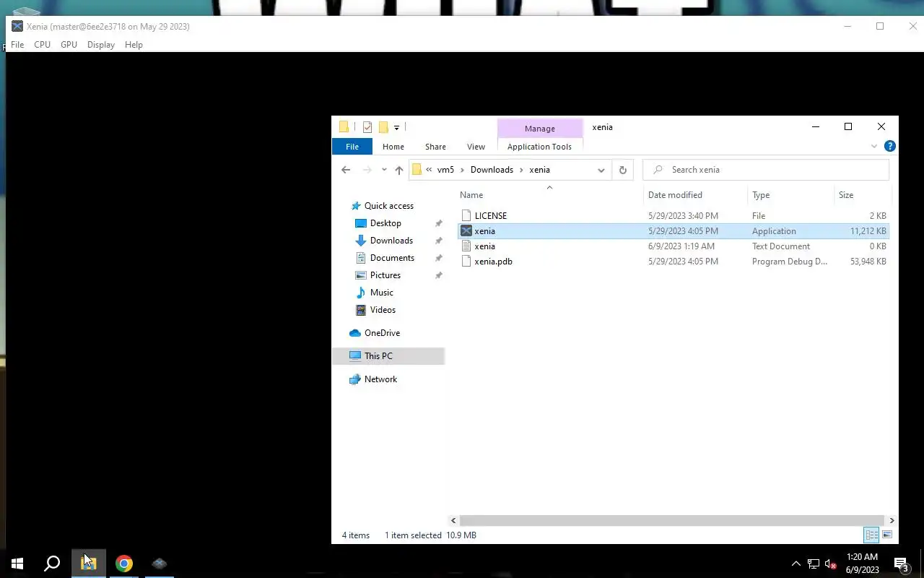This screenshot has width=924, height=578.
Task: Open the Display menu in Xenia
Action: pos(101,44)
